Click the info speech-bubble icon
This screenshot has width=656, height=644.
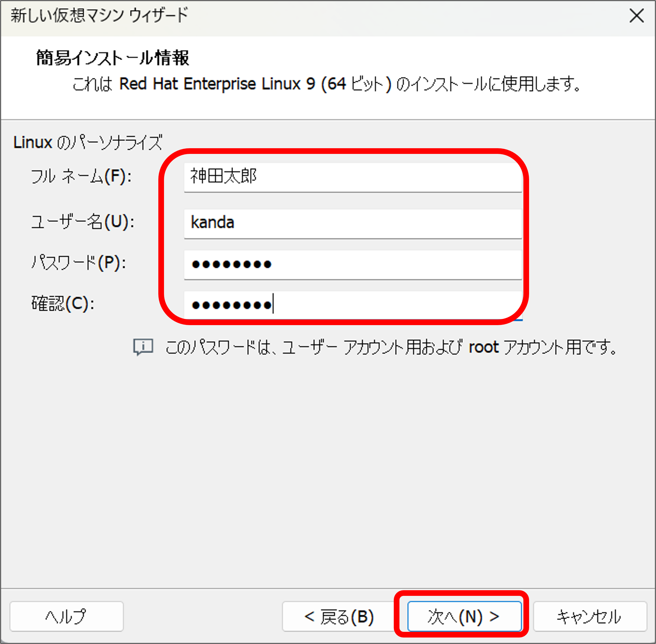(143, 347)
